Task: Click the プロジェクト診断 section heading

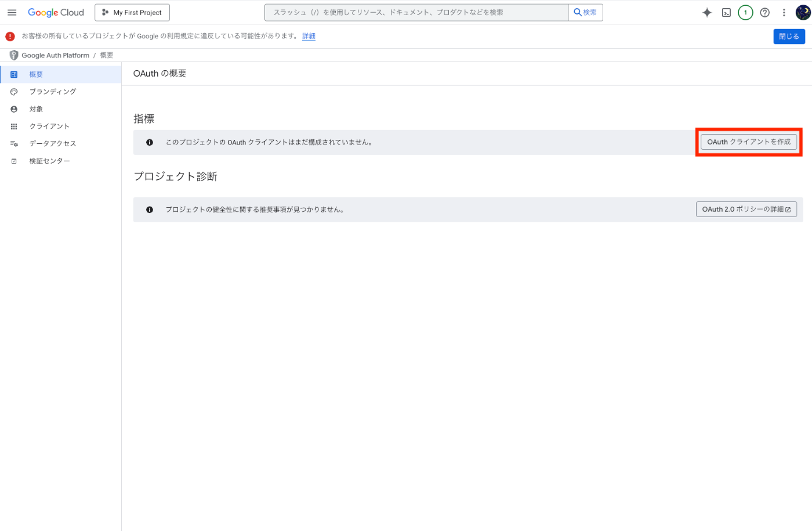Action: pos(175,176)
